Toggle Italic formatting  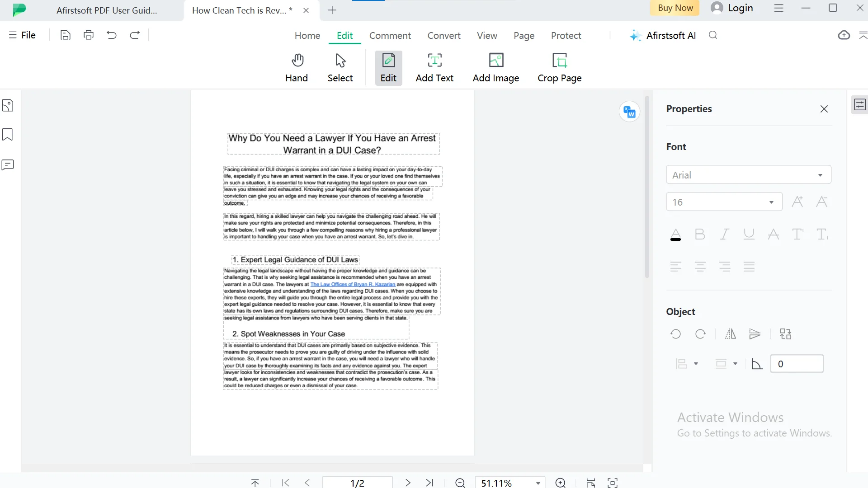click(725, 234)
